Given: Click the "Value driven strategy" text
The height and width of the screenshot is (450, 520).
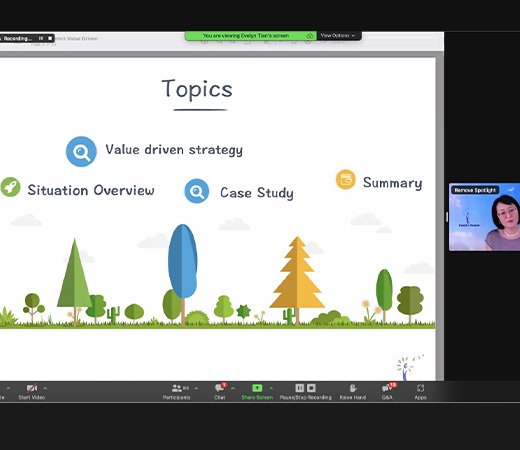Looking at the screenshot, I should pos(174,150).
